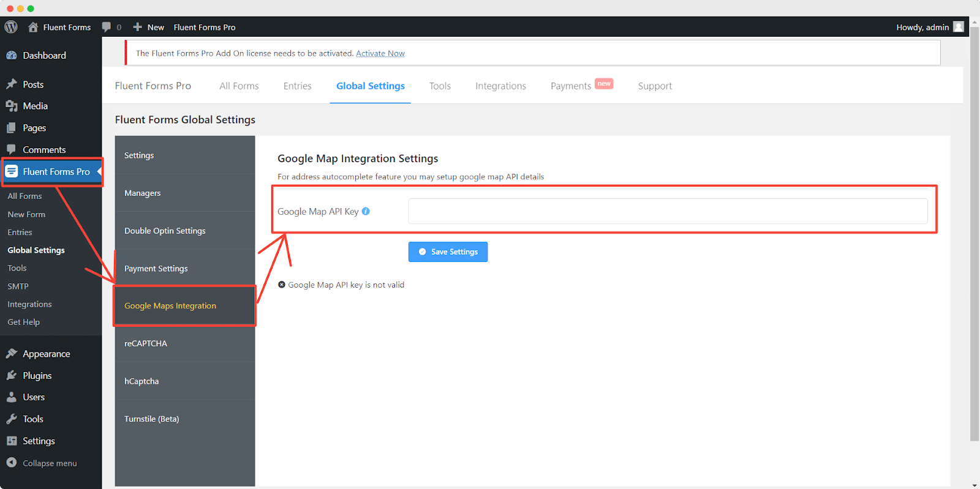Click the scrollbar down arrow

974,485
